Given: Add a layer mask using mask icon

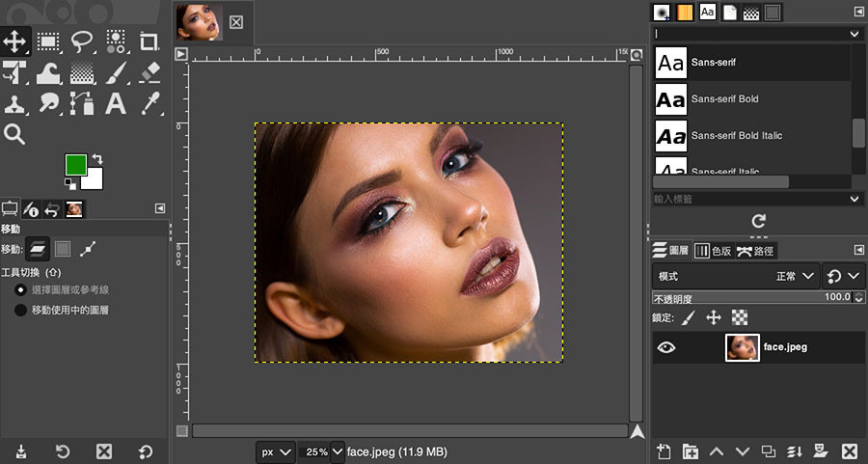Looking at the screenshot, I should tap(821, 451).
